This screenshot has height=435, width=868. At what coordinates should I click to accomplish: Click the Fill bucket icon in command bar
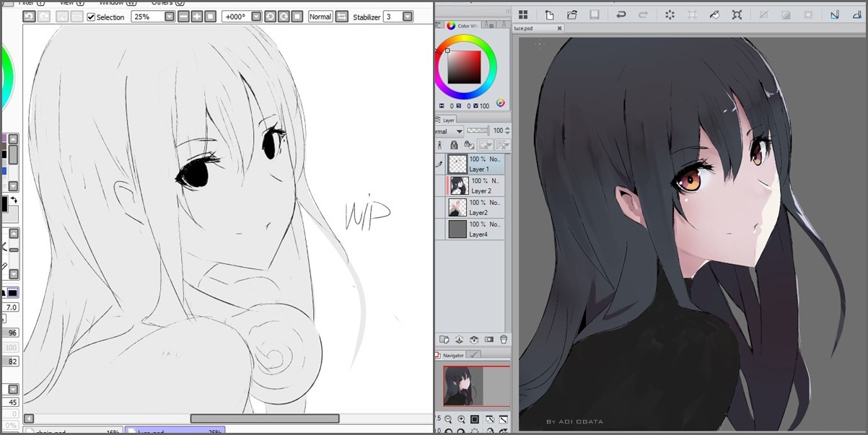click(714, 14)
